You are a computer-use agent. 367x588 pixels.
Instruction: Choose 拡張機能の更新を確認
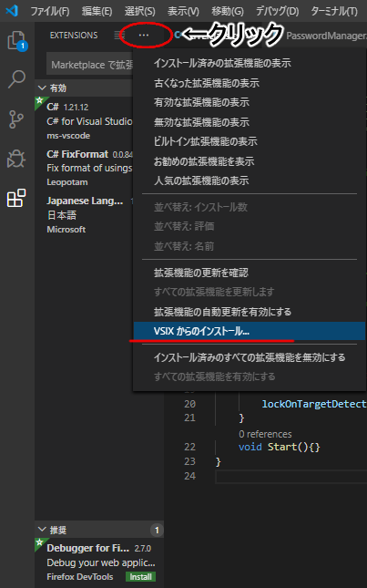point(201,273)
